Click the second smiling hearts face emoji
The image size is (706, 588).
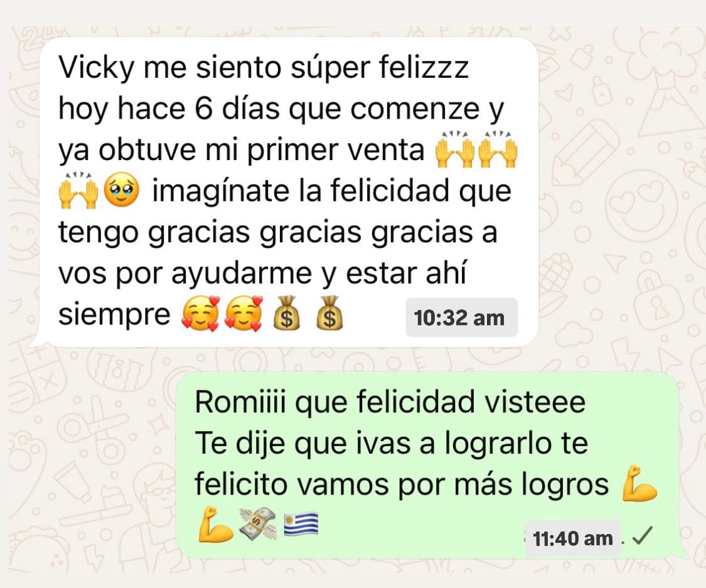(243, 313)
